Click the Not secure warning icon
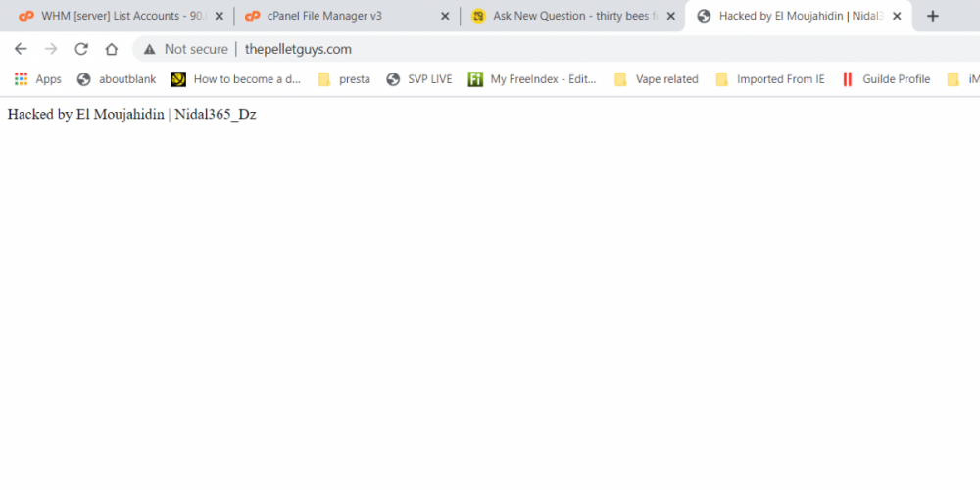This screenshot has height=490, width=980. pos(149,49)
